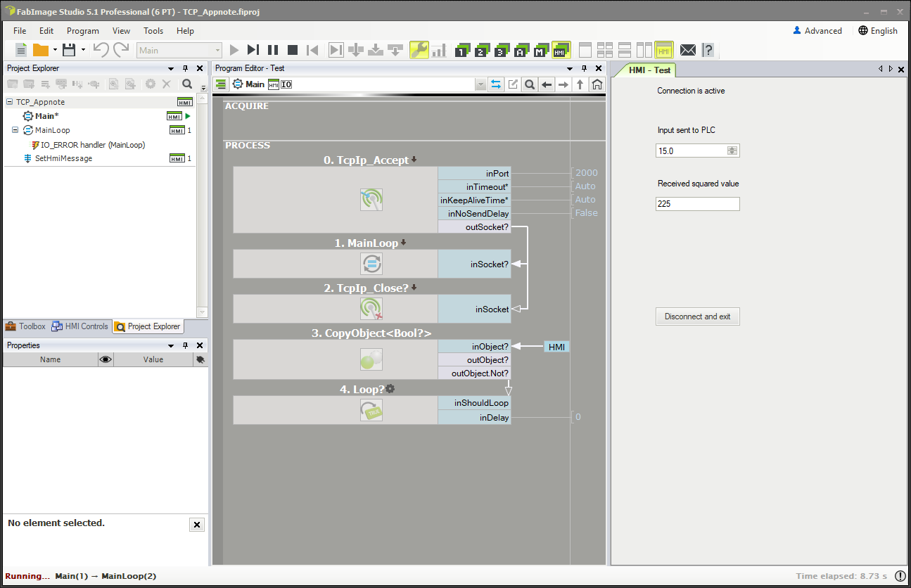This screenshot has width=911, height=588.
Task: Click the new project document icon
Action: point(21,50)
